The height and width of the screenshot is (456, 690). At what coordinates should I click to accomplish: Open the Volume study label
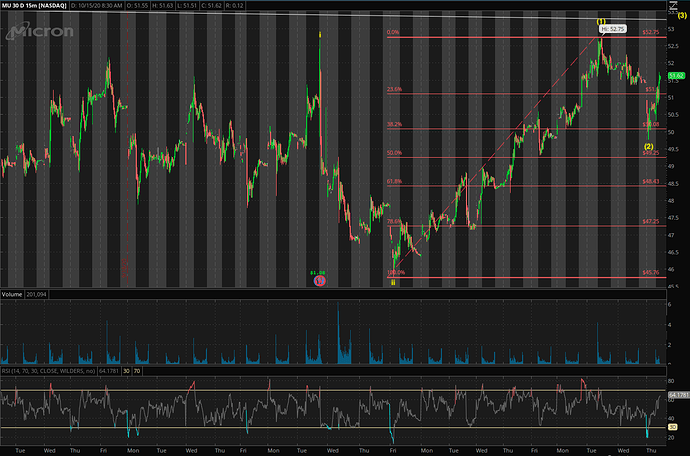pyautogui.click(x=14, y=296)
